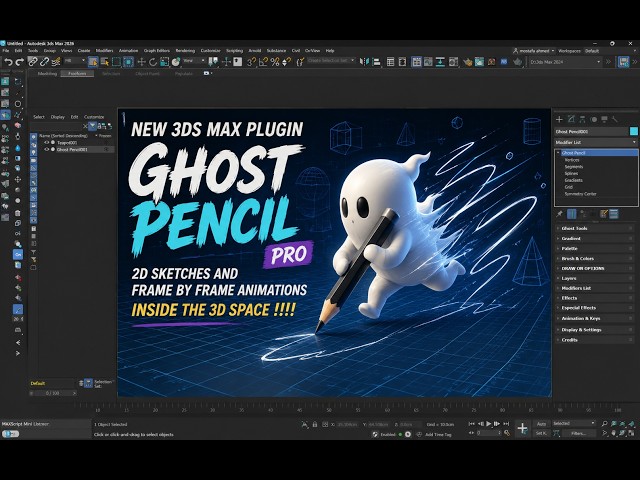
Task: Open the Create Selection Set dropdown
Action: [x=331, y=60]
